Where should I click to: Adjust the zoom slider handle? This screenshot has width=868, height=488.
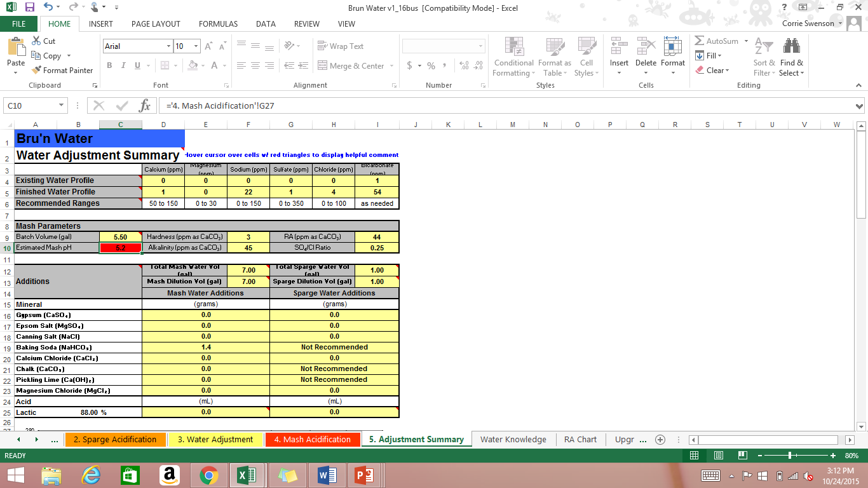click(790, 455)
